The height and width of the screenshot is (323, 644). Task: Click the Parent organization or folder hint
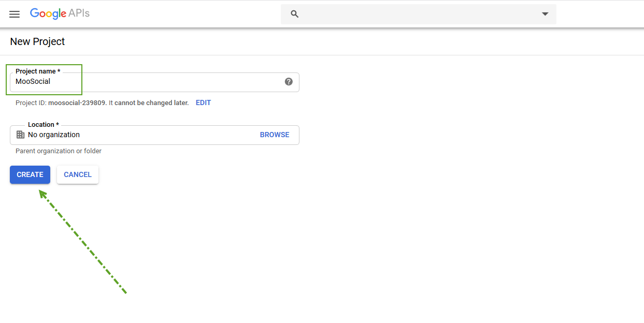coord(59,151)
